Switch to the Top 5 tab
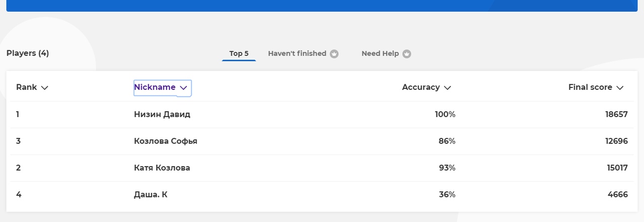 click(238, 54)
